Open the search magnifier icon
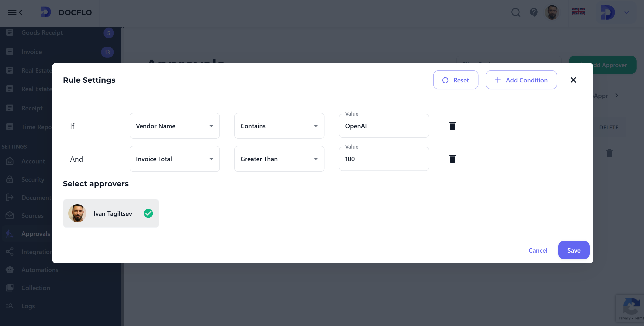644x326 pixels. coord(515,12)
